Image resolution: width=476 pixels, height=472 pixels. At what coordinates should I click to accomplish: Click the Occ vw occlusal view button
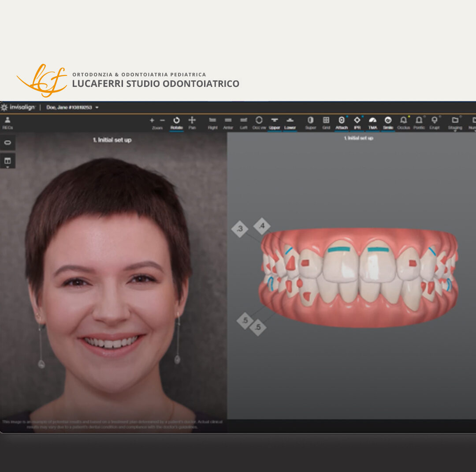click(x=258, y=120)
